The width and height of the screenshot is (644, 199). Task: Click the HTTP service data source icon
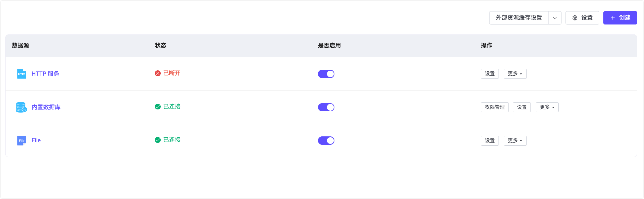[21, 74]
